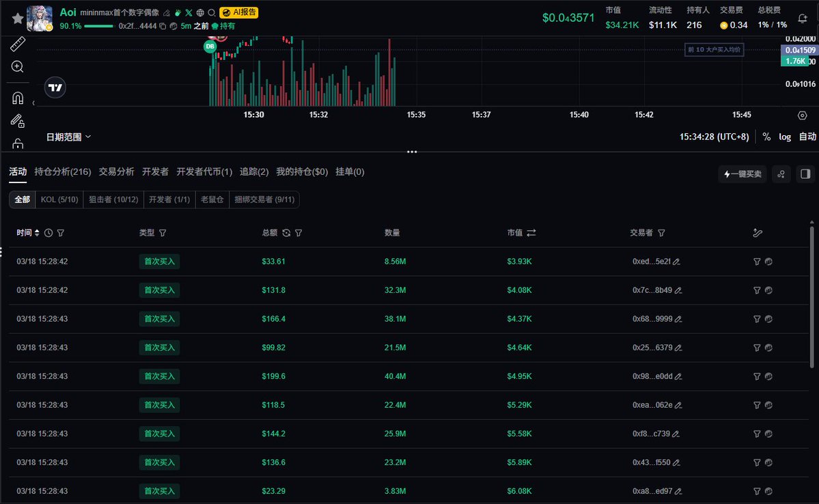Image resolution: width=819 pixels, height=504 pixels.
Task: Edit label for trader 0x7c...8b49
Action: [x=678, y=290]
